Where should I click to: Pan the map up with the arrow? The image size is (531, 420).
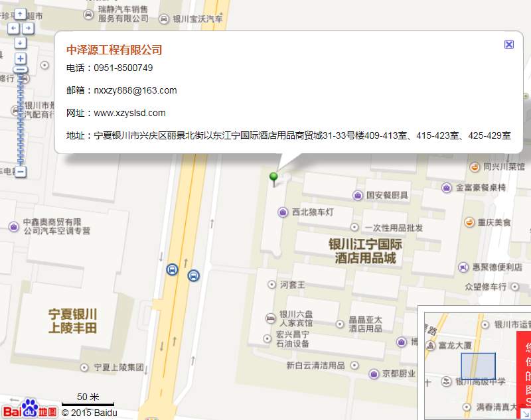(x=21, y=14)
